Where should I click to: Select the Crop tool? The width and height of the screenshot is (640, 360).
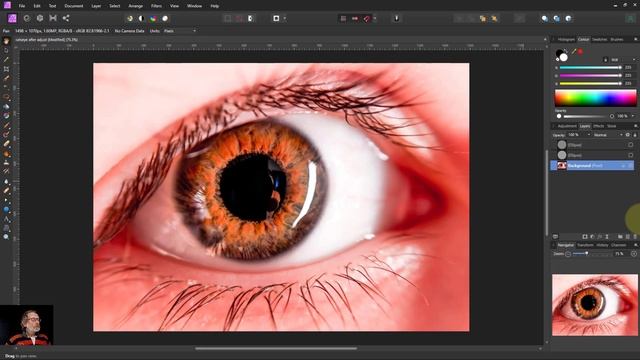pos(6,69)
